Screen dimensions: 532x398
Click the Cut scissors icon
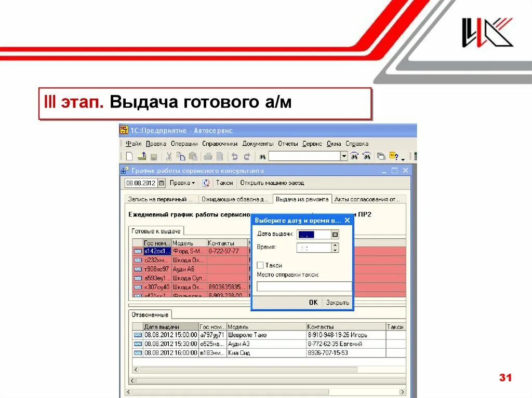coord(169,156)
